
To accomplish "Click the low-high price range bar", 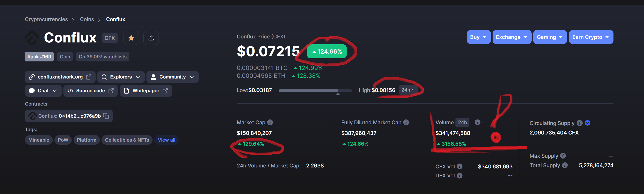I will point(315,91).
